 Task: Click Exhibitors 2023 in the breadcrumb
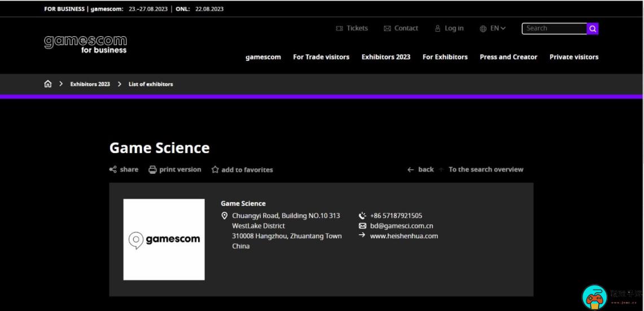90,84
